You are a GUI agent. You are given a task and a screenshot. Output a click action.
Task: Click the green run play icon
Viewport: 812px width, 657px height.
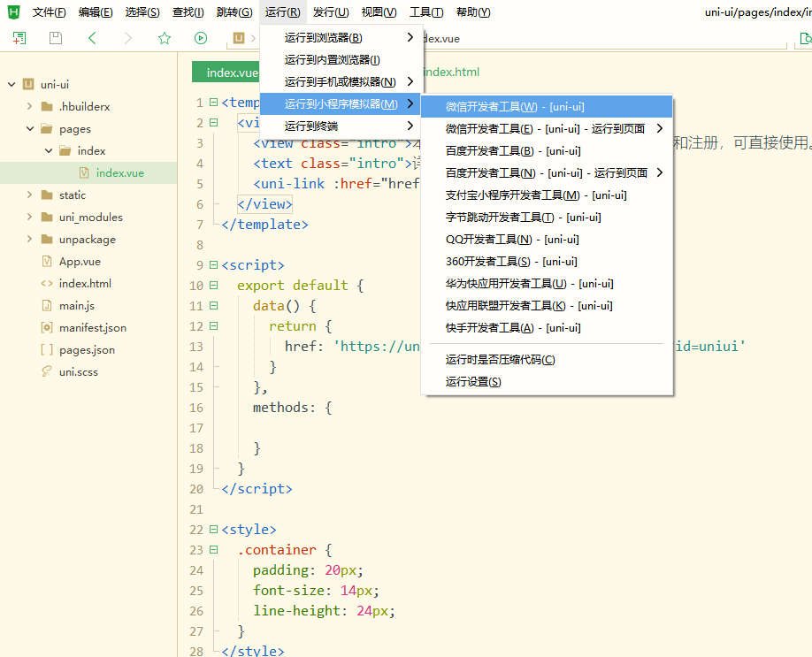(x=201, y=38)
